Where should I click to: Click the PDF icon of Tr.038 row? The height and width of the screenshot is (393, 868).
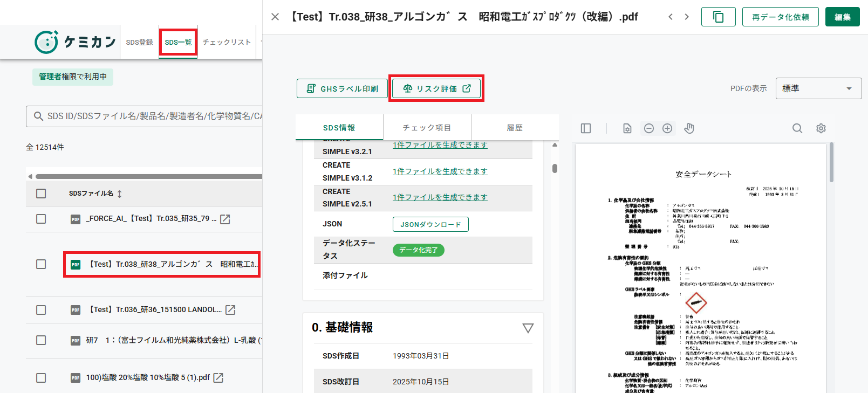coord(76,264)
